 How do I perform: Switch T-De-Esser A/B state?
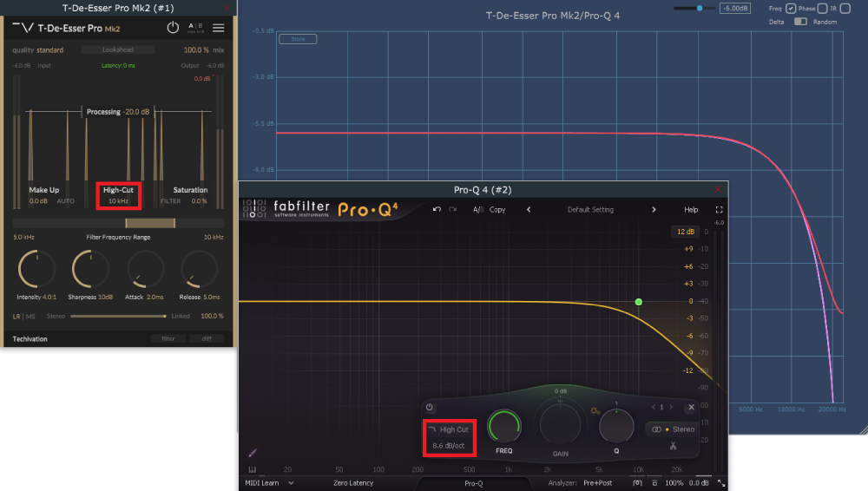[194, 27]
